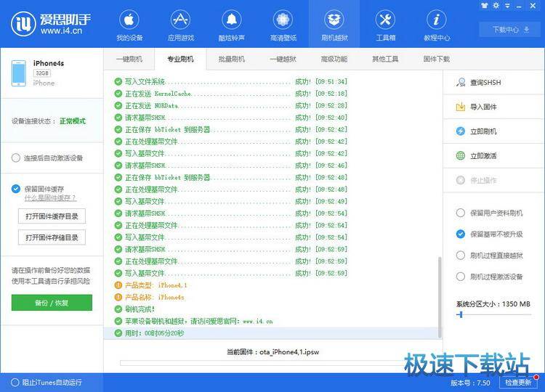The width and height of the screenshot is (545, 392).
Task: Click the check icon beside 写入文件系统
Action: pos(118,81)
